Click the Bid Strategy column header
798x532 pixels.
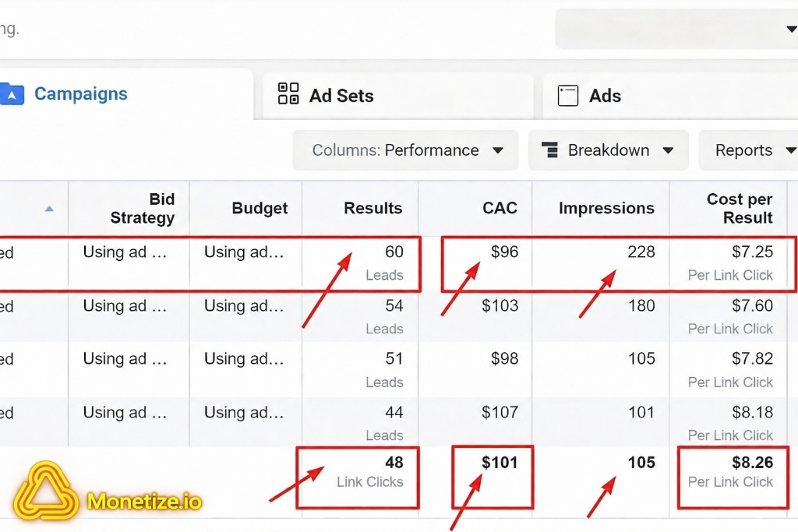coord(142,208)
